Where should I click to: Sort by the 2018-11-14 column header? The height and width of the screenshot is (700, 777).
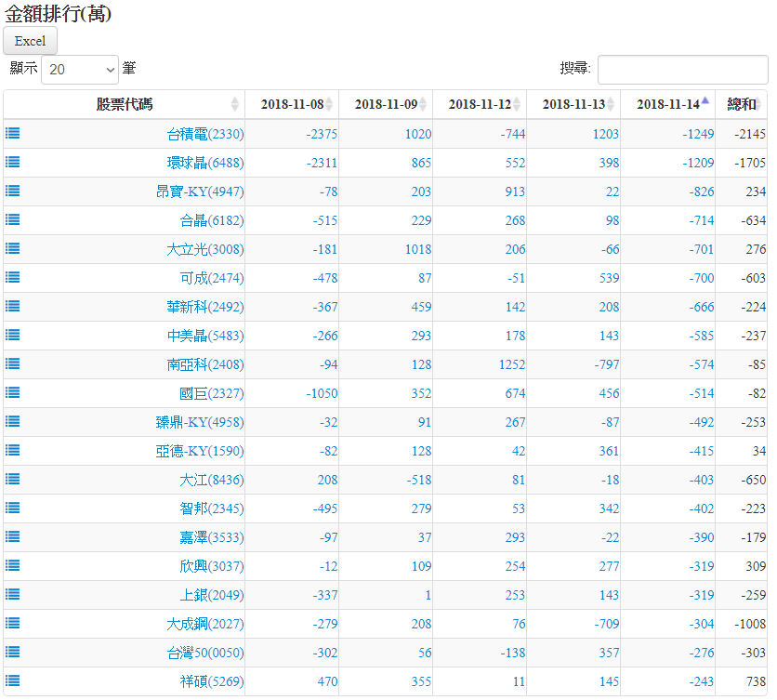667,104
